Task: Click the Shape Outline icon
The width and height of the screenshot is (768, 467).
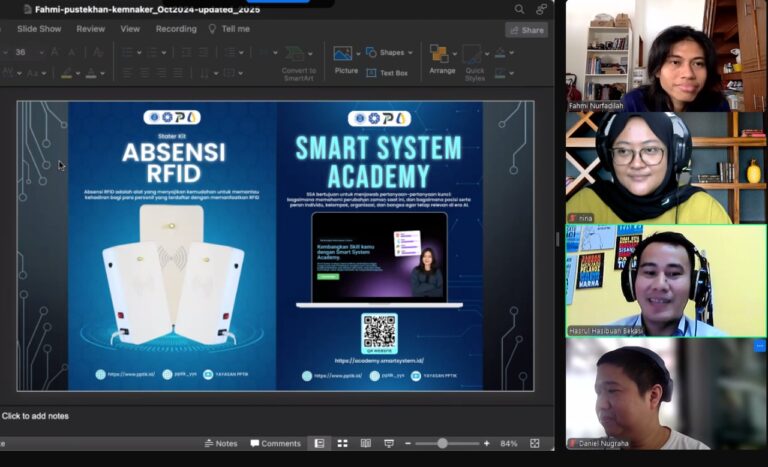Action: (x=500, y=73)
